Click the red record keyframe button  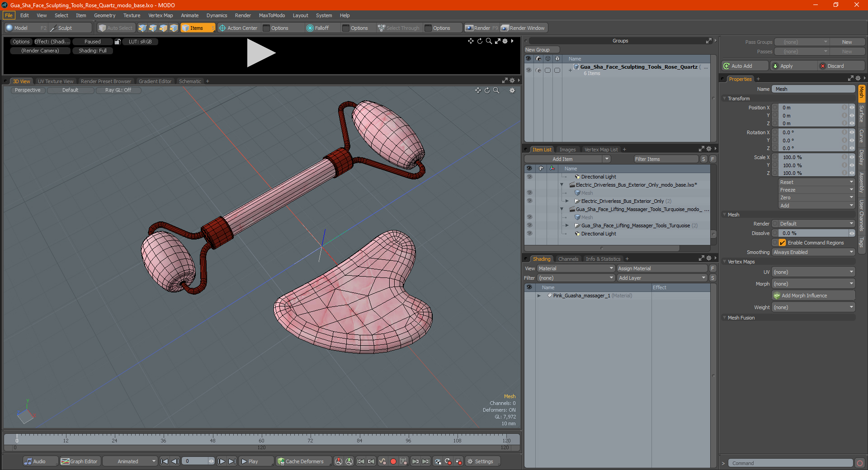coord(393,461)
